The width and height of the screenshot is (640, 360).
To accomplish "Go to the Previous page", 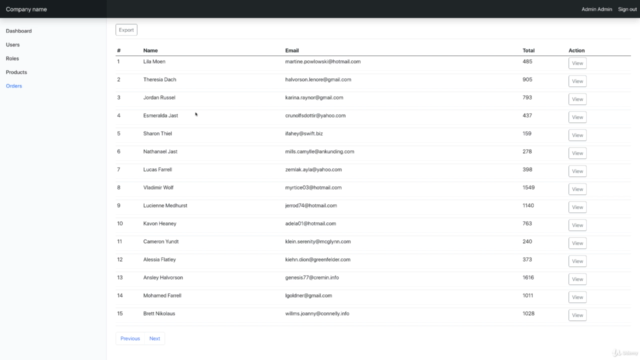I will point(130,338).
